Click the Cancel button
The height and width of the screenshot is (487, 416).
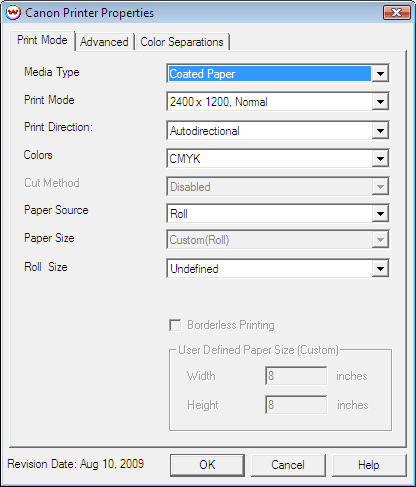(x=288, y=465)
